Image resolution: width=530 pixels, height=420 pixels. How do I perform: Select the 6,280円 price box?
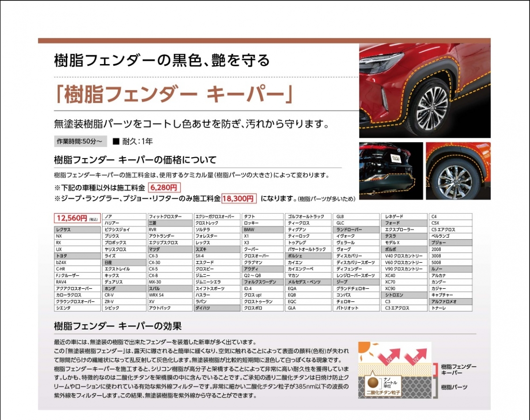click(x=164, y=188)
